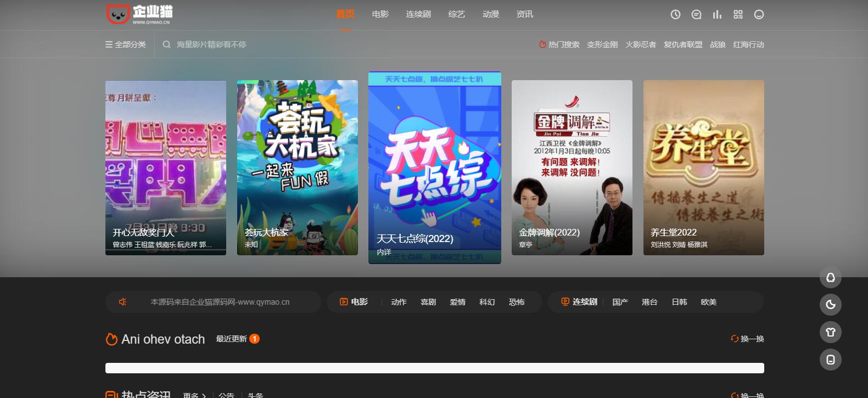Open the 综艺 nav tab
This screenshot has width=868, height=398.
tap(457, 14)
